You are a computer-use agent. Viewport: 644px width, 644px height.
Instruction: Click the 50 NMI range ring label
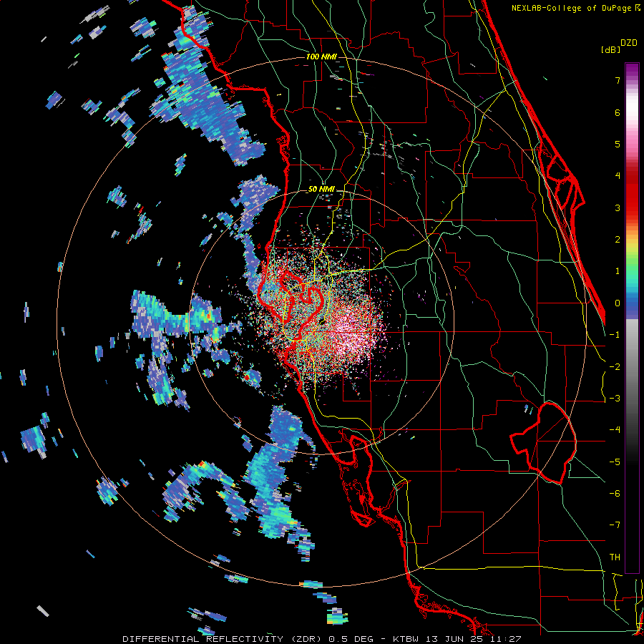pyautogui.click(x=321, y=190)
